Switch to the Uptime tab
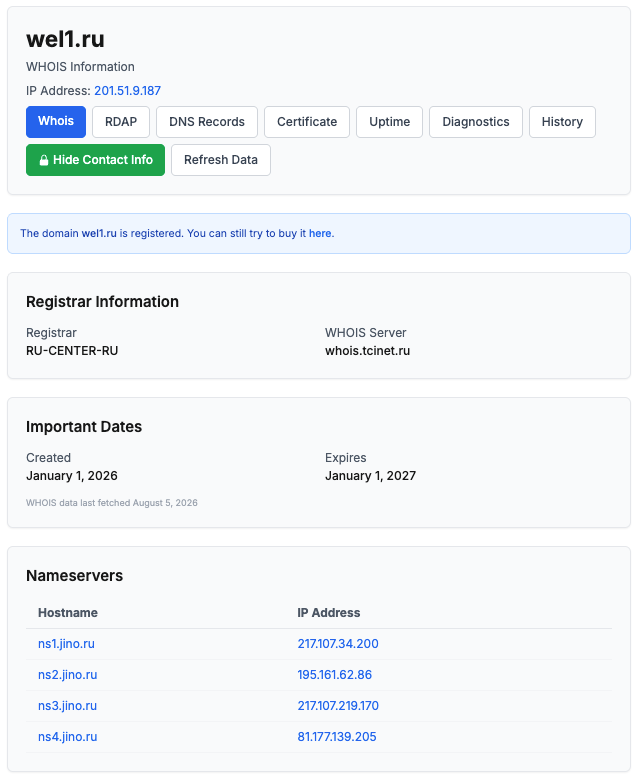This screenshot has width=634, height=781. [389, 122]
